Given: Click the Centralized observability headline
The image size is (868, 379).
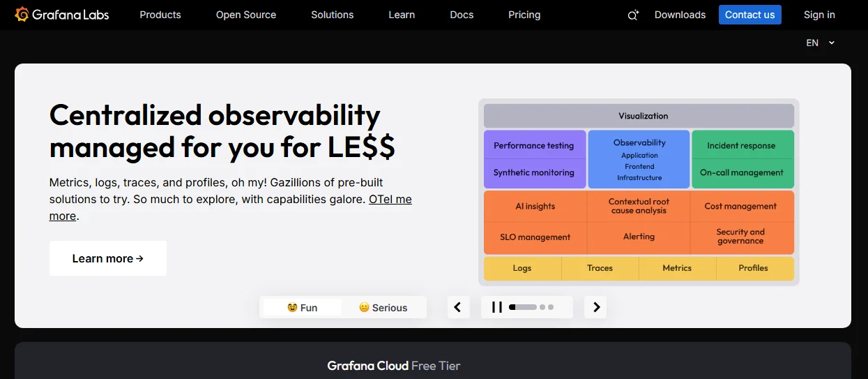Looking at the screenshot, I should 222,131.
